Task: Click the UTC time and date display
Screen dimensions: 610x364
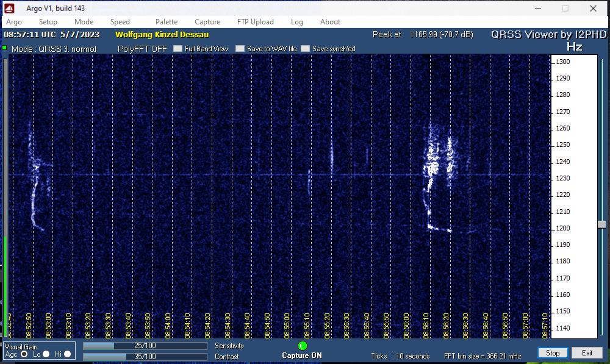Action: [51, 35]
